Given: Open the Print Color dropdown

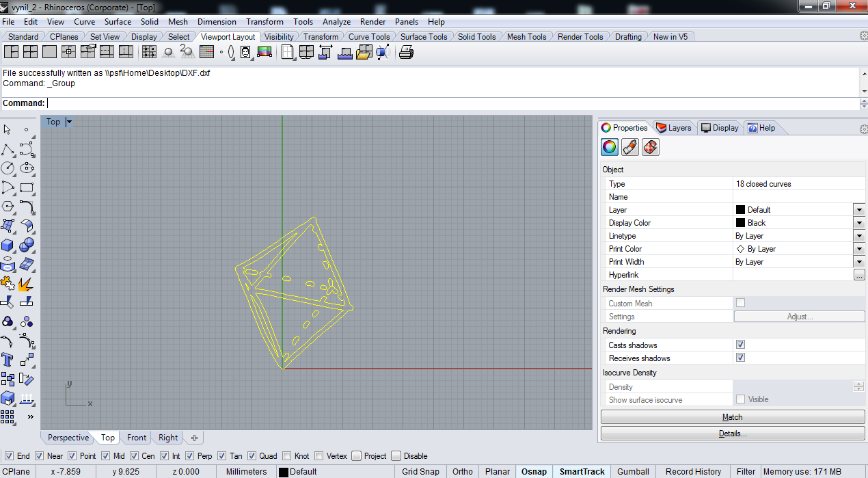Looking at the screenshot, I should 859,249.
